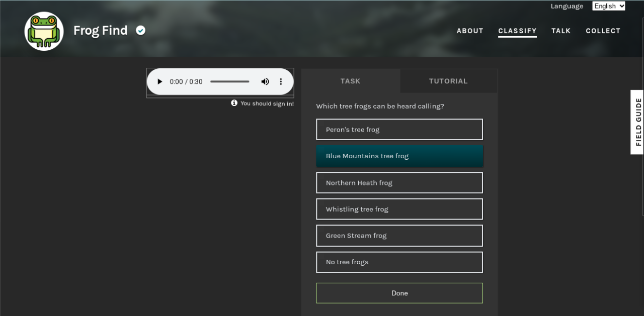Screen dimensions: 644x316
Task: Open the TALK section
Action: (561, 31)
